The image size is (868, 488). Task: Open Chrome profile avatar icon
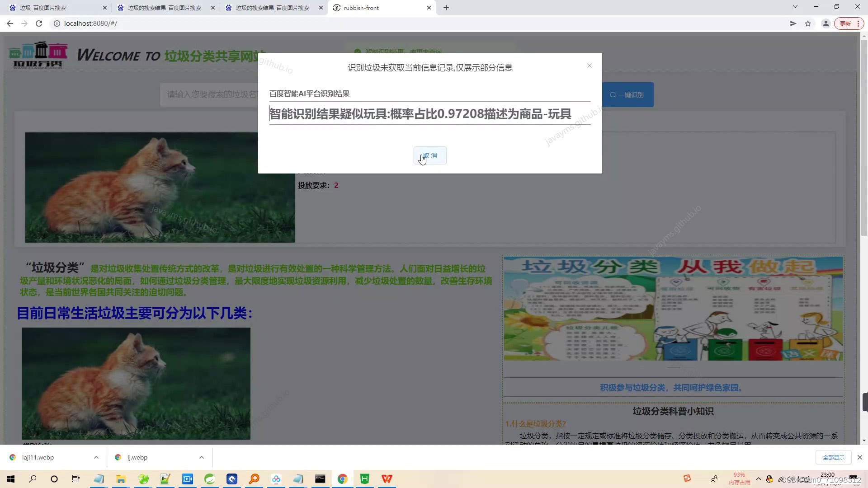(826, 23)
